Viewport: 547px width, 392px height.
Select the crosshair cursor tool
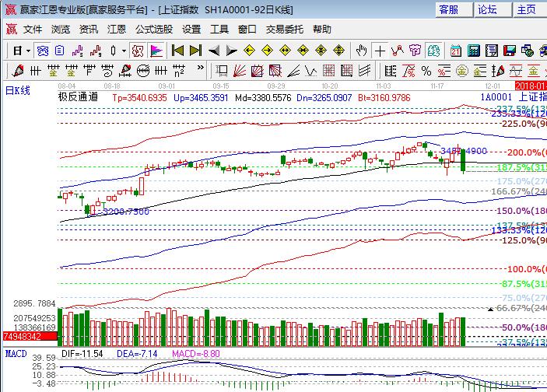point(380,51)
